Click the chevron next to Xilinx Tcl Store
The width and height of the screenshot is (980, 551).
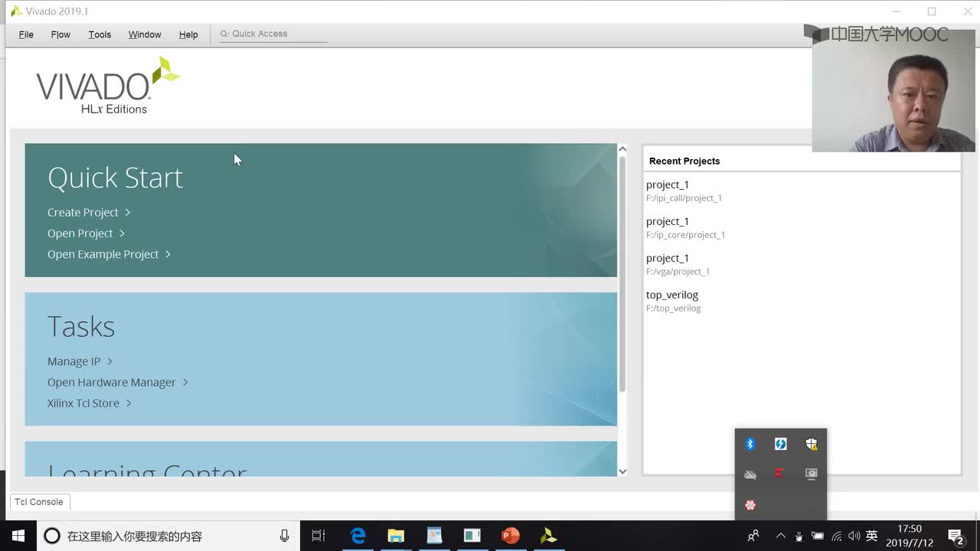pyautogui.click(x=129, y=403)
